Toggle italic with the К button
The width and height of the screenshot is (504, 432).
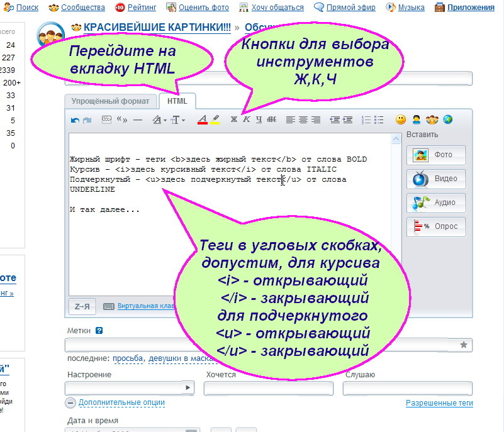247,119
